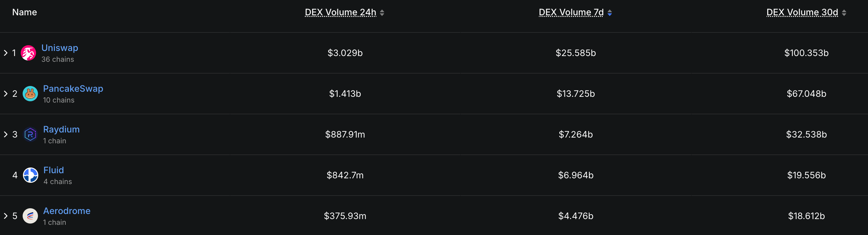Click sort arrows beside DEX Volume 30d
The width and height of the screenshot is (868, 235).
coord(844,13)
